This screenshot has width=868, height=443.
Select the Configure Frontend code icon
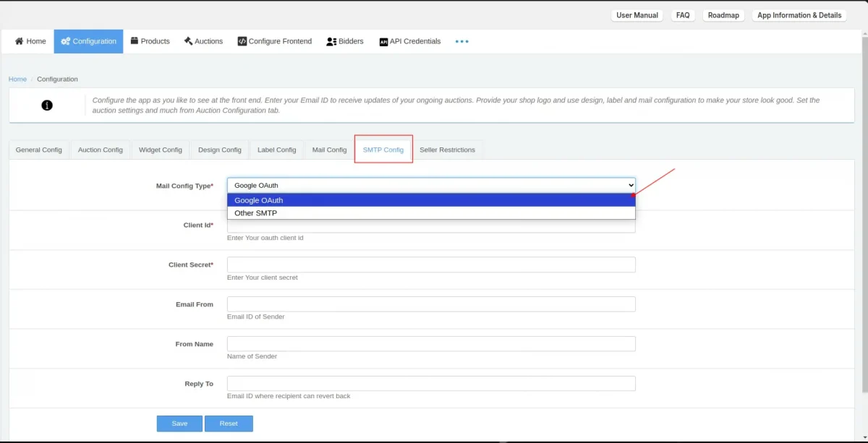coord(242,41)
